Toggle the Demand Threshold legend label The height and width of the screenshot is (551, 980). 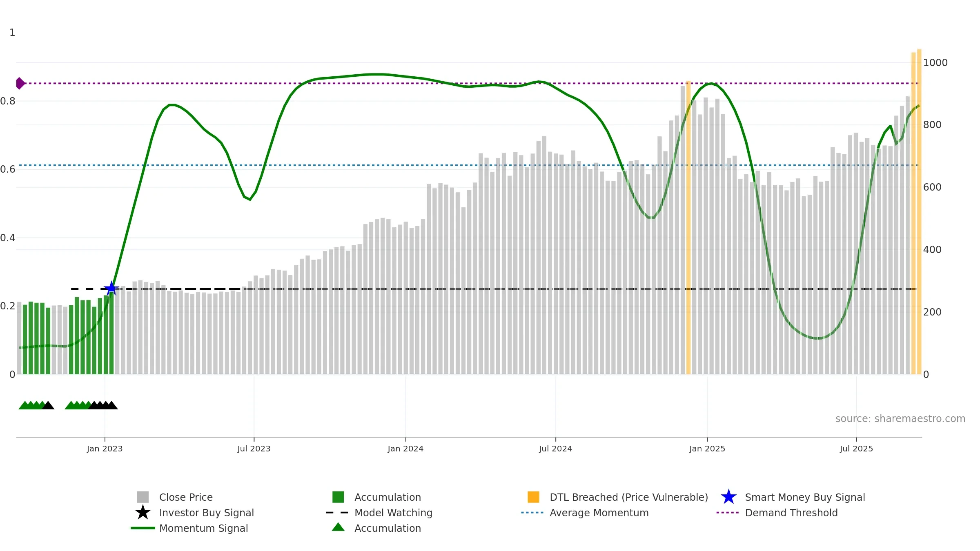coord(791,513)
